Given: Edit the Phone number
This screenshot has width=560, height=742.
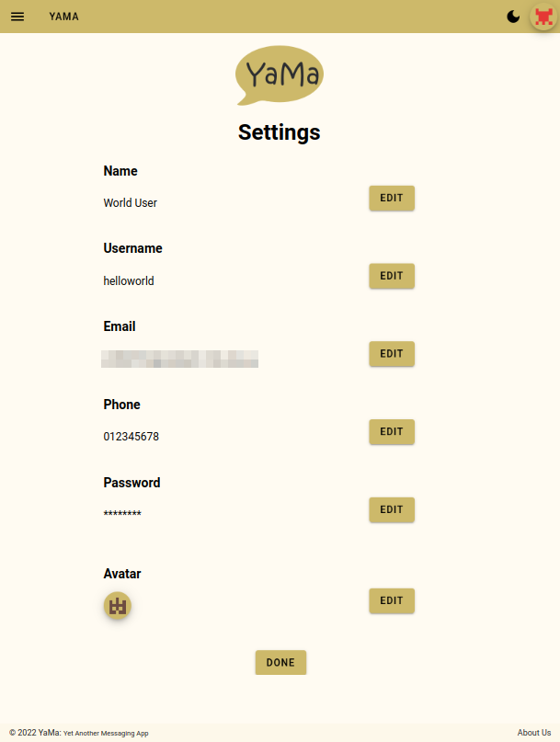Looking at the screenshot, I should coord(392,431).
